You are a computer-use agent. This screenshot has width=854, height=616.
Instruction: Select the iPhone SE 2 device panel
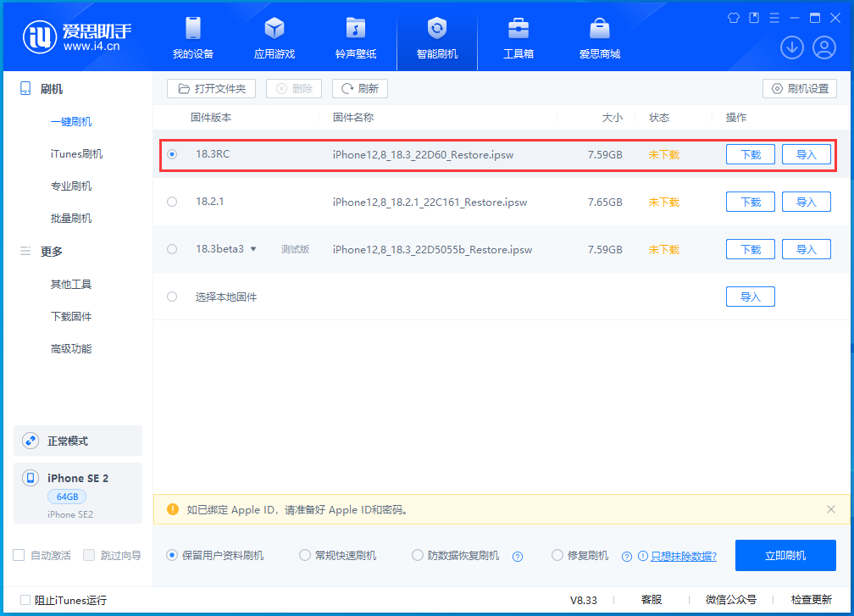tap(78, 494)
